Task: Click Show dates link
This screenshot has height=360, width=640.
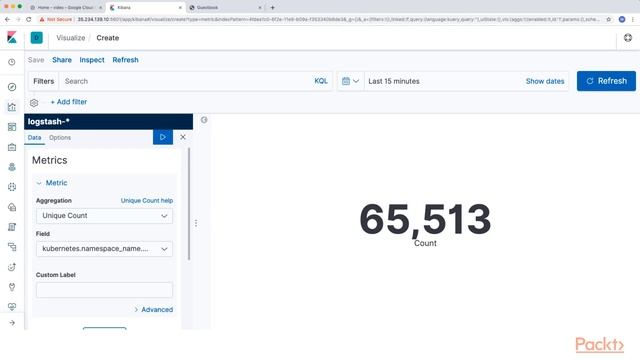Action: coord(545,81)
